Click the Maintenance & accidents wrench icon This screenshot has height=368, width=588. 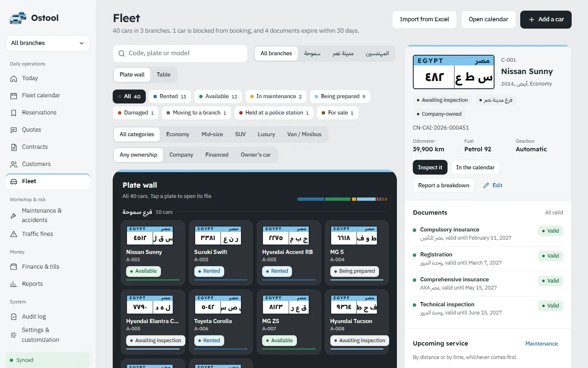[x=13, y=215]
